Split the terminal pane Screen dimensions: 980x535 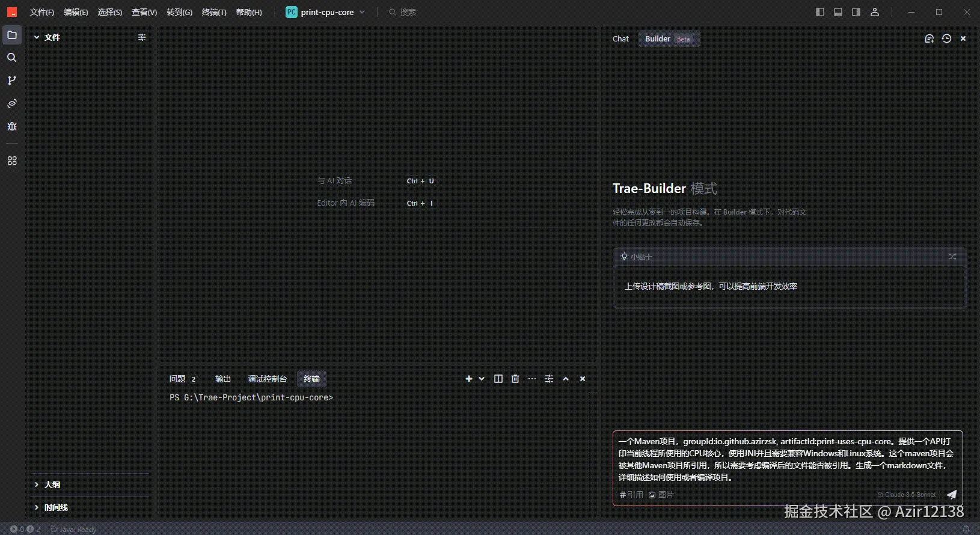(498, 379)
